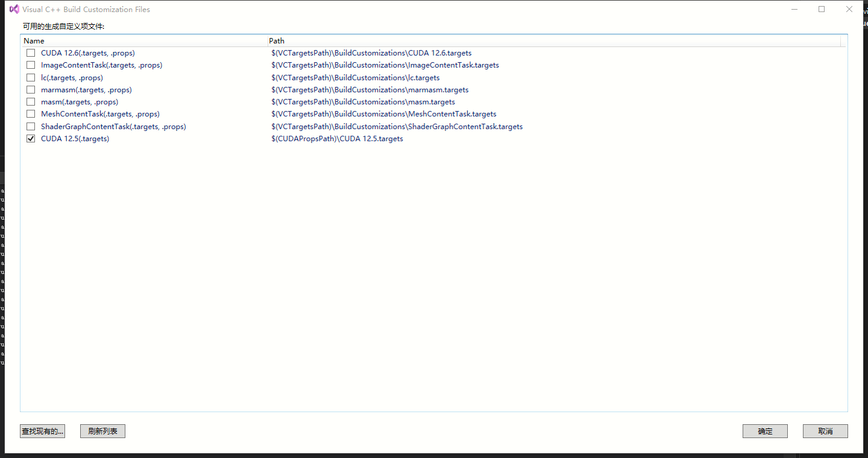Viewport: 868px width, 458px height.
Task: Uncheck the CUDA 12.5 customization
Action: coord(30,138)
